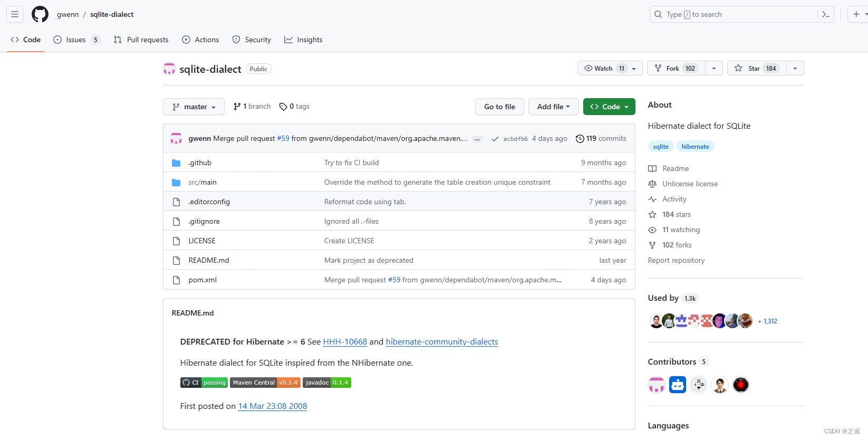Open the 0 tags link
The height and width of the screenshot is (439, 868).
pyautogui.click(x=294, y=107)
